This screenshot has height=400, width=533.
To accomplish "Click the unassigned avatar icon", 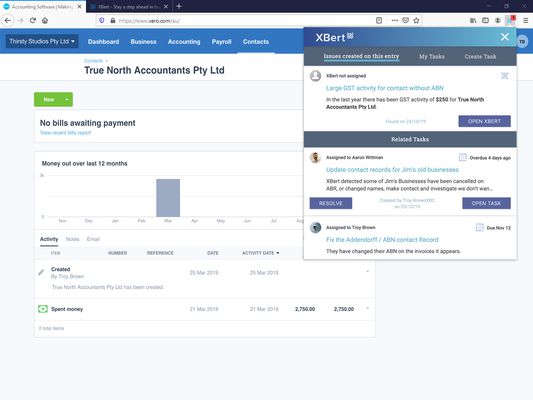I will 315,75.
